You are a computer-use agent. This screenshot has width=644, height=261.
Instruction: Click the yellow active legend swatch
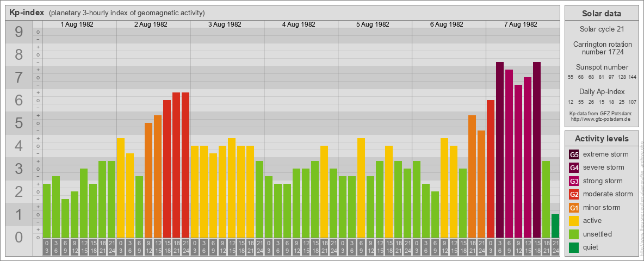tap(574, 221)
